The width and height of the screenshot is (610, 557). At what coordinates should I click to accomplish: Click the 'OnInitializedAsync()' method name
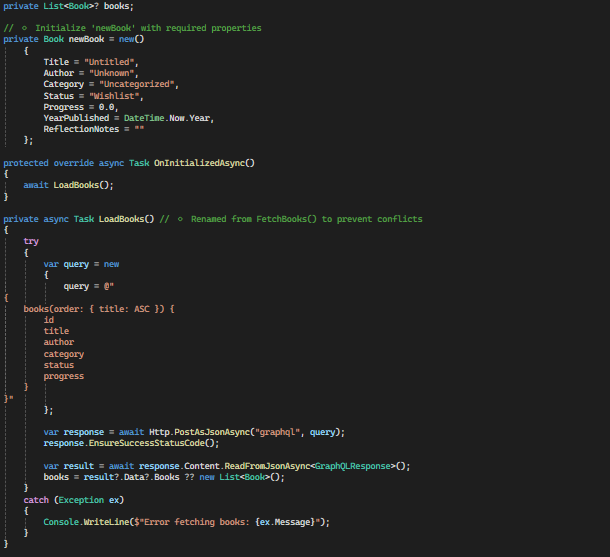click(204, 163)
